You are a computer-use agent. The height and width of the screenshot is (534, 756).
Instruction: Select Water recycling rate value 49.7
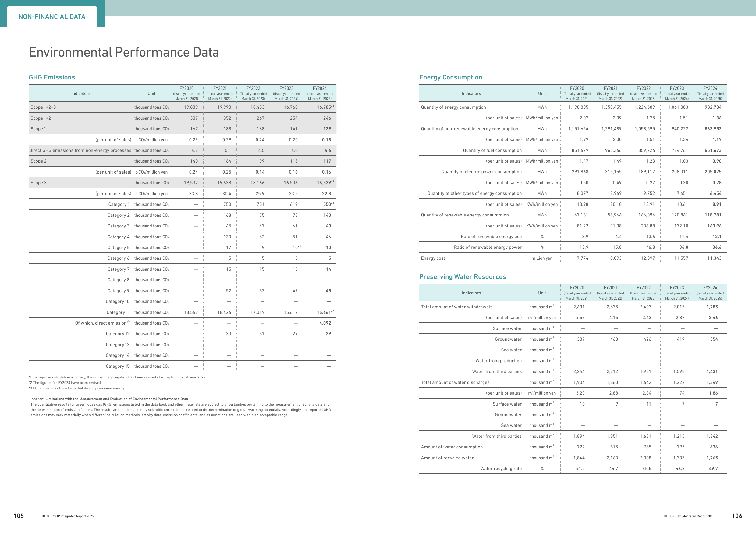pyautogui.click(x=713, y=469)
